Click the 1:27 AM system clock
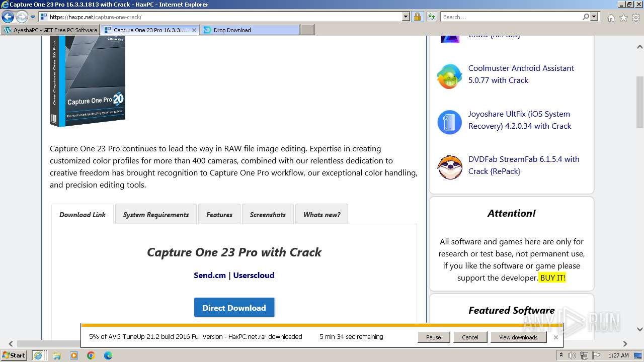This screenshot has height=362, width=644. point(618,355)
